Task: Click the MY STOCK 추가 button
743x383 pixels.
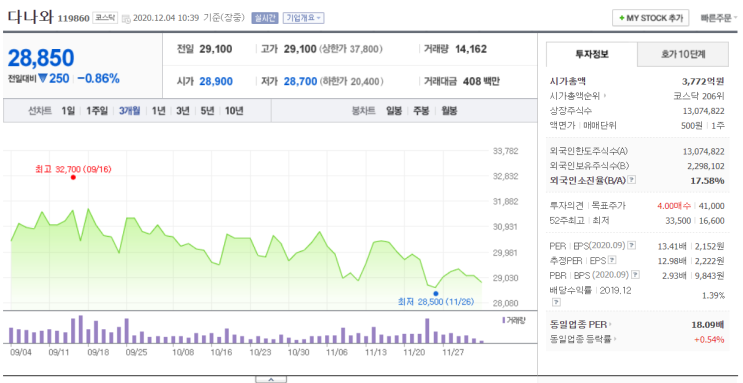Action: coord(651,18)
